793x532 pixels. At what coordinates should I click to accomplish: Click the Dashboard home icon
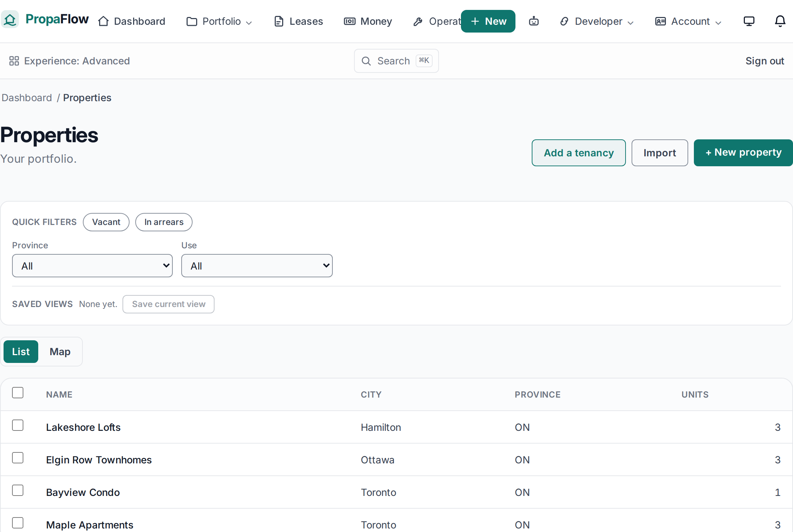pos(103,21)
